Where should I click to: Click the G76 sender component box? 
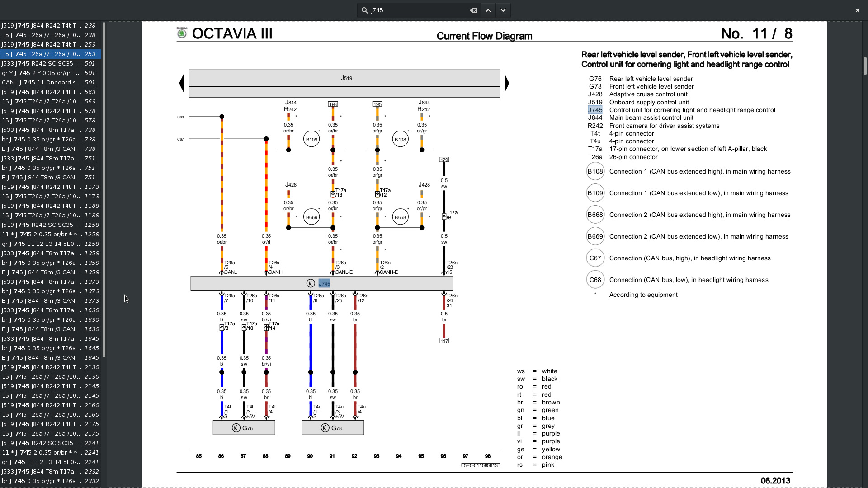(x=244, y=428)
